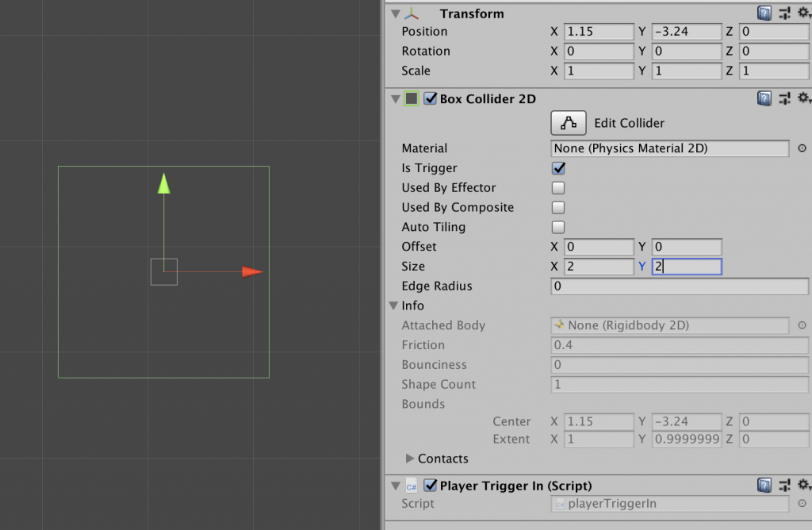Enable Auto Tiling checkbox
Image resolution: width=812 pixels, height=530 pixels.
[x=558, y=227]
